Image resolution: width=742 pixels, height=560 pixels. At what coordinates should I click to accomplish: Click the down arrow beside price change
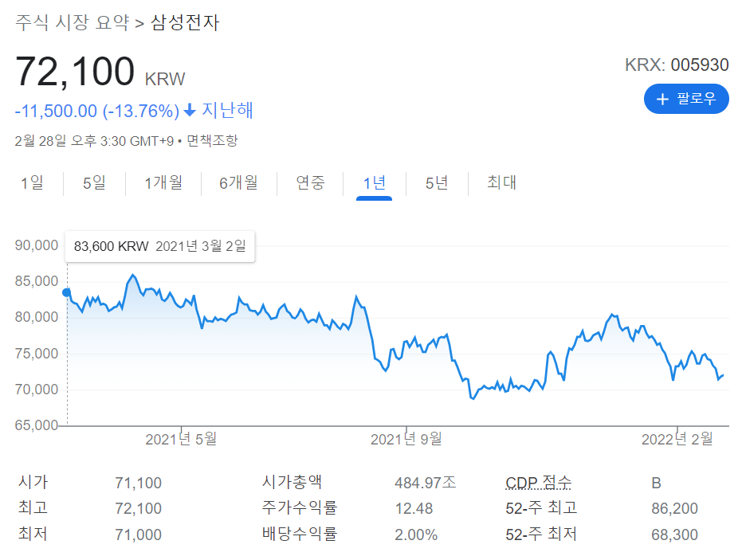pos(190,110)
